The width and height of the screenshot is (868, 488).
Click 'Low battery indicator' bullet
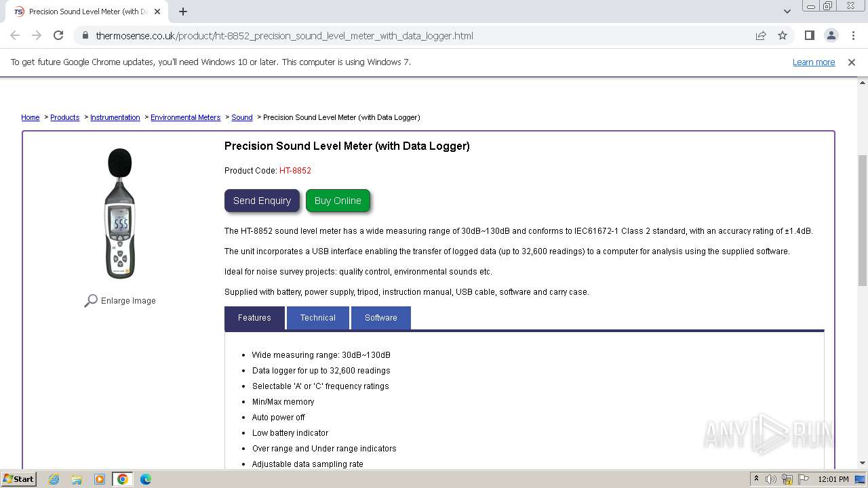290,432
